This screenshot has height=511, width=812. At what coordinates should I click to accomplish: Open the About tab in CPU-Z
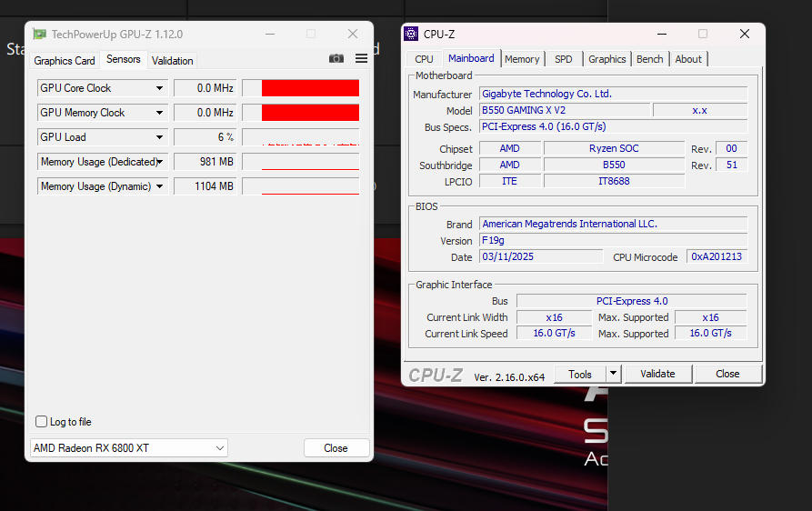click(x=688, y=59)
